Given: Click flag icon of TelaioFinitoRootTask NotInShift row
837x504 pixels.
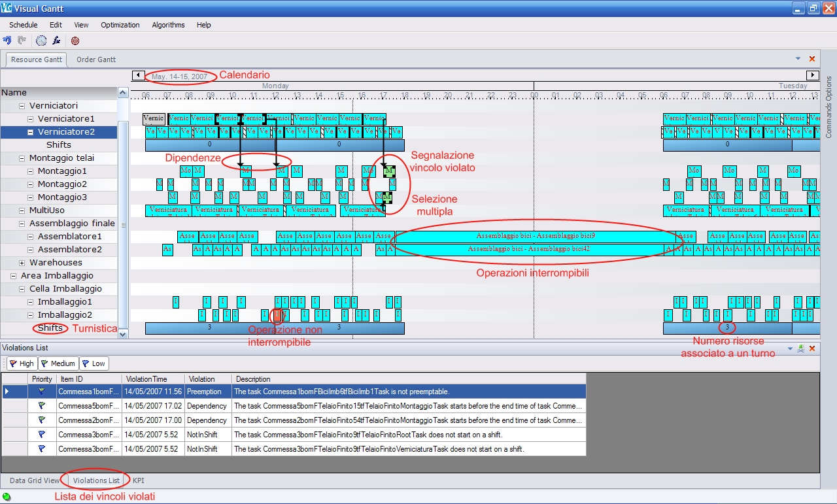Looking at the screenshot, I should [42, 435].
